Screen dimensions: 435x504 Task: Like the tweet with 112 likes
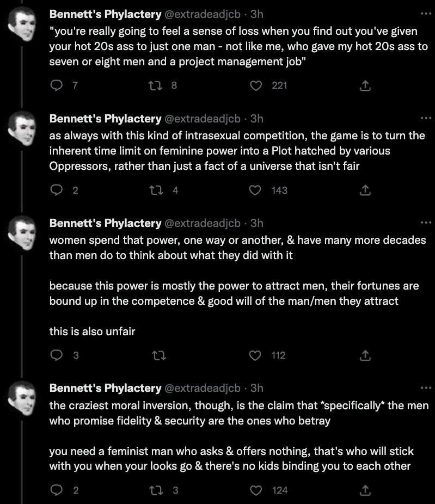(255, 355)
